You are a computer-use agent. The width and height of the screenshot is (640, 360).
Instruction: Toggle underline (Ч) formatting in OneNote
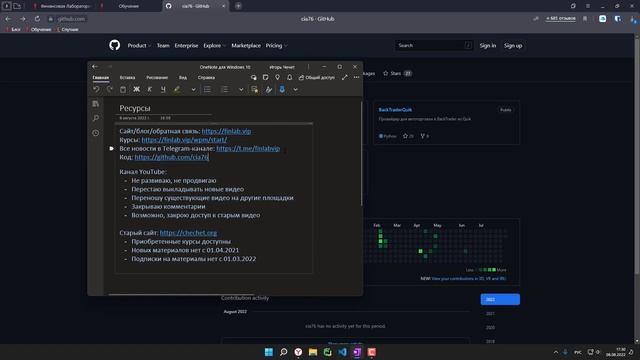163,89
